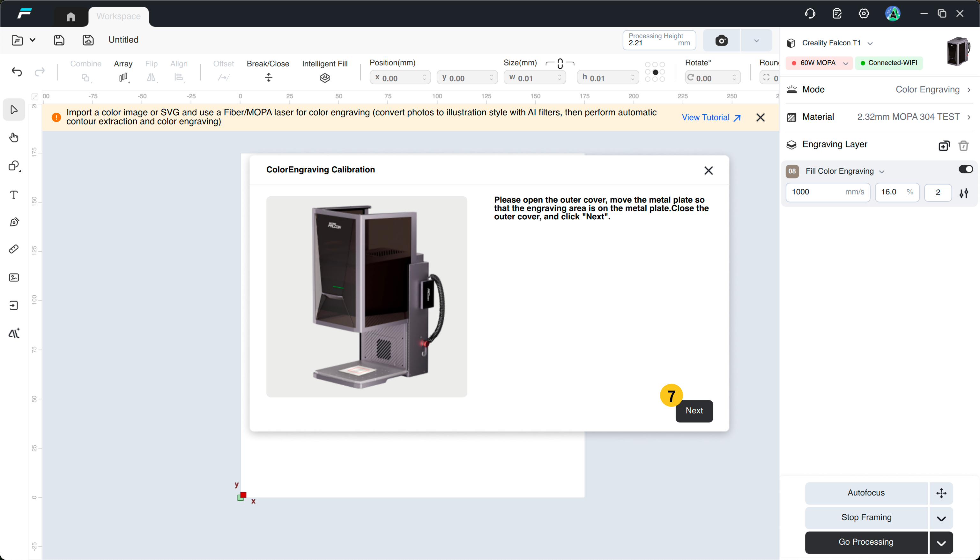The width and height of the screenshot is (980, 560).
Task: Open the AI generation tool
Action: pos(14,333)
